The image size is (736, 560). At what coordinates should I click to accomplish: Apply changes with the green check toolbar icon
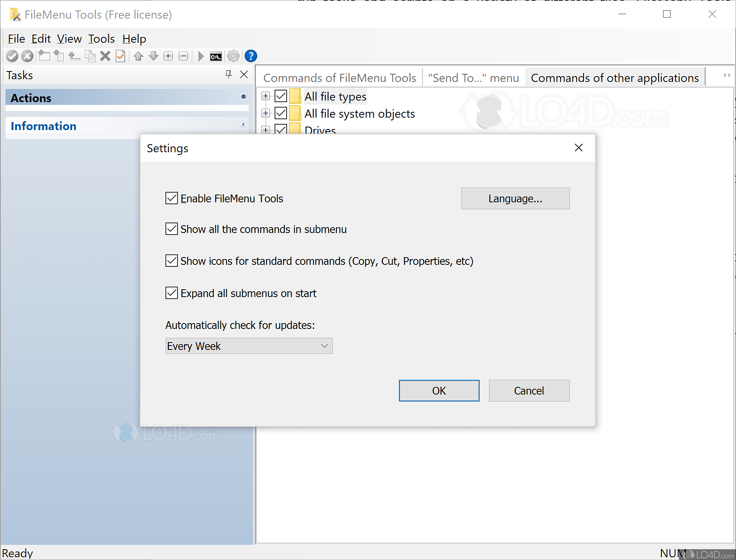(x=12, y=56)
